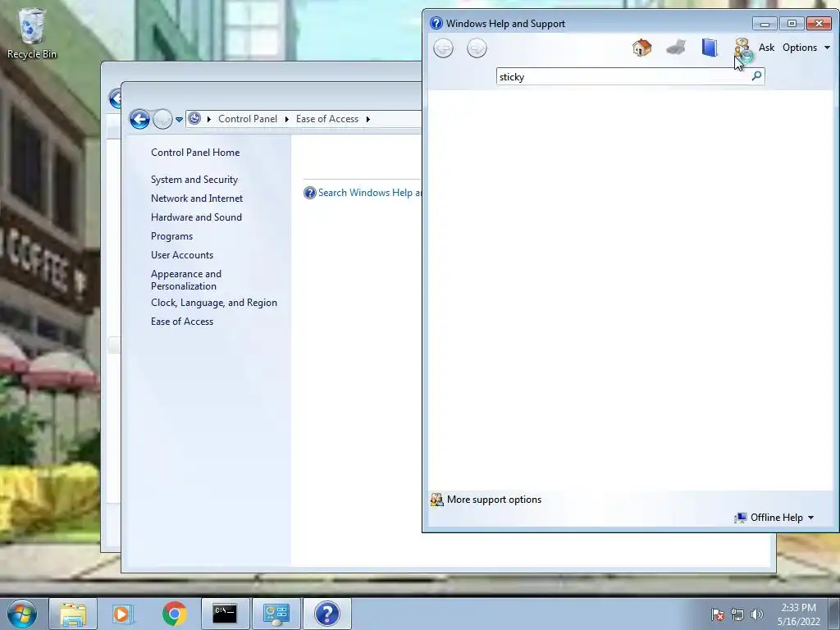Viewport: 840px width, 630px height.
Task: Click Control Panel address bar icon
Action: tap(194, 119)
